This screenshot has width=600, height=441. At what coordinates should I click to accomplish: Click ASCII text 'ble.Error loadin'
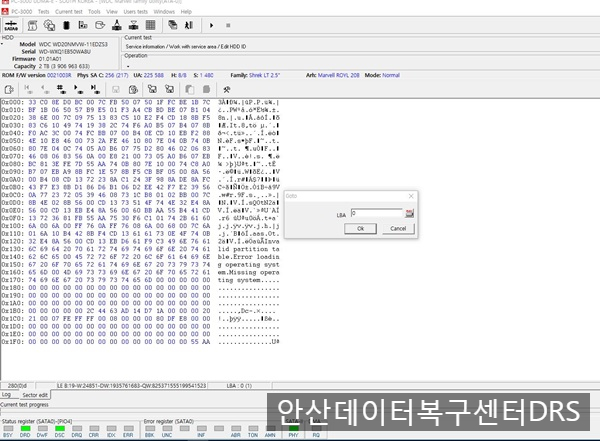click(249, 257)
